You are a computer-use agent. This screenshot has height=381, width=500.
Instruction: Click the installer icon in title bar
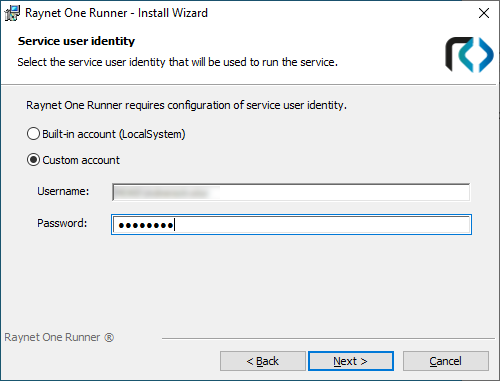coord(12,13)
